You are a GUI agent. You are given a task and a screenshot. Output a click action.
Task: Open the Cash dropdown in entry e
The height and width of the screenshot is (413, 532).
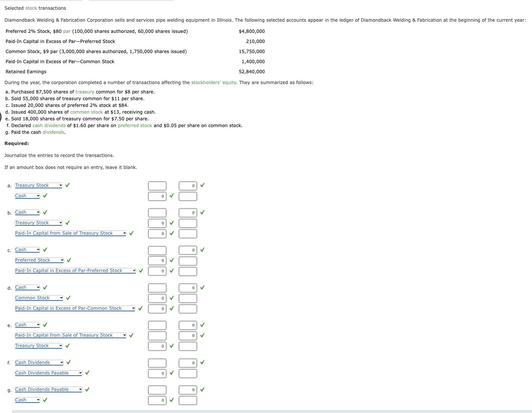point(27,325)
